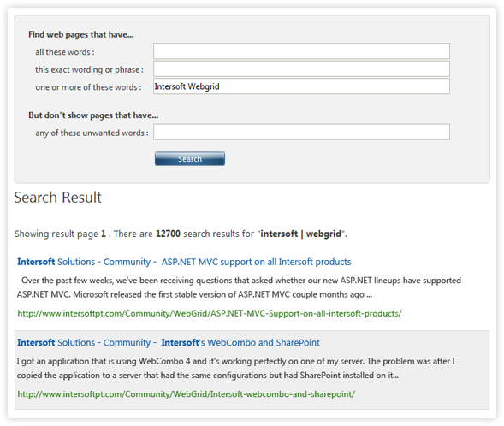The image size is (504, 426).
Task: Click the "any of these unwanted words :" label
Action: (92, 133)
